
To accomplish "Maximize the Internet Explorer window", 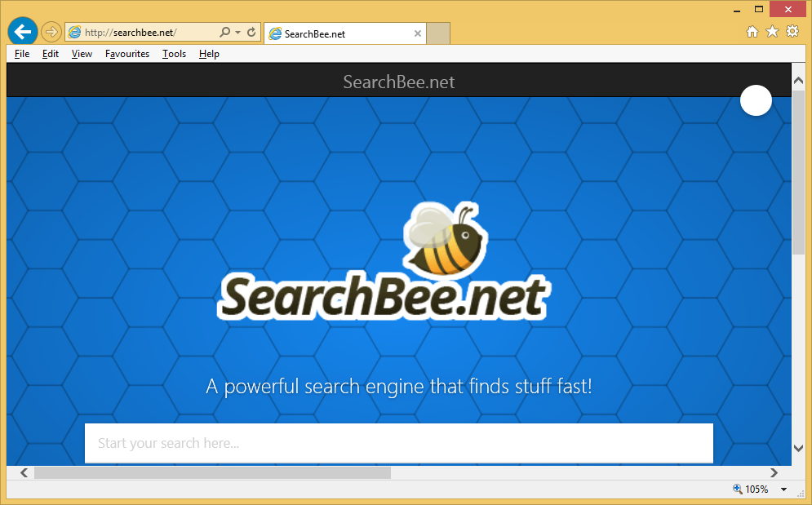I will click(759, 9).
